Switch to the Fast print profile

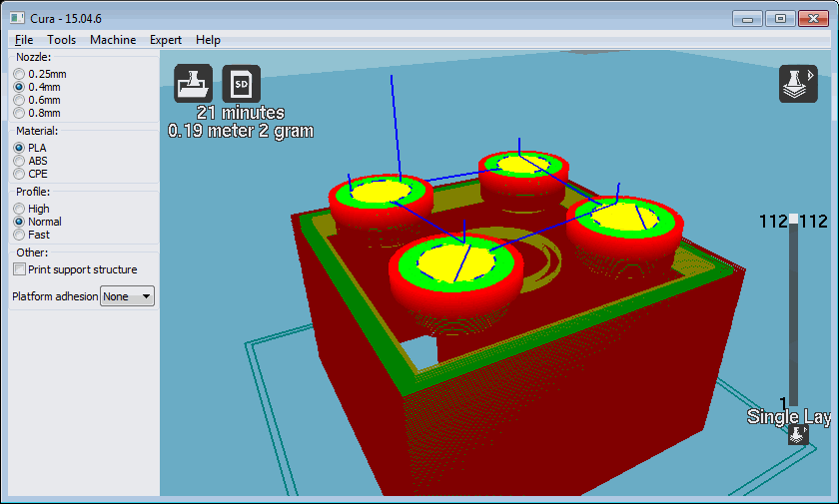coord(19,235)
